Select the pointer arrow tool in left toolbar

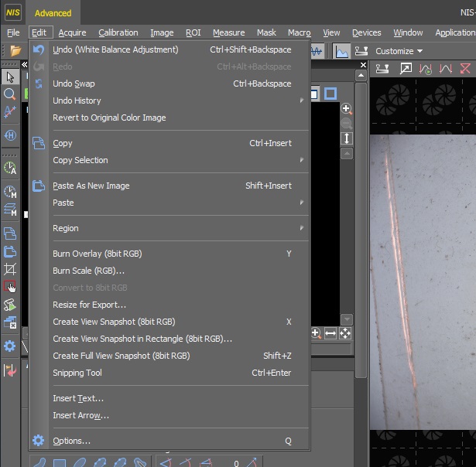click(x=10, y=77)
